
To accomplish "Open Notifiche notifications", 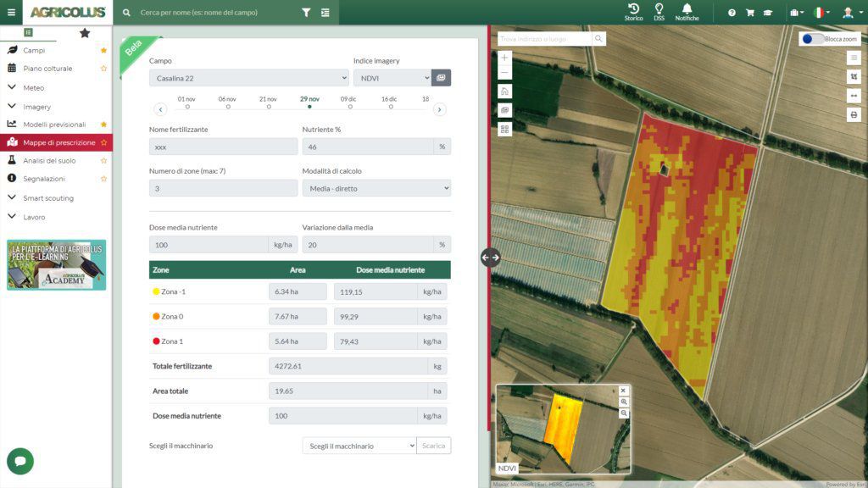I will point(688,12).
